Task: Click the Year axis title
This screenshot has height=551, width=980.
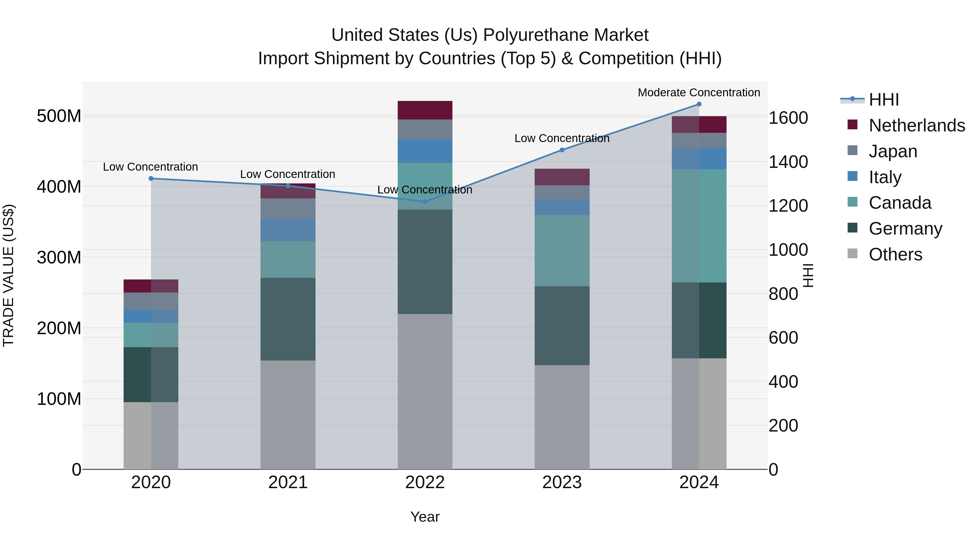Action: pos(425,517)
